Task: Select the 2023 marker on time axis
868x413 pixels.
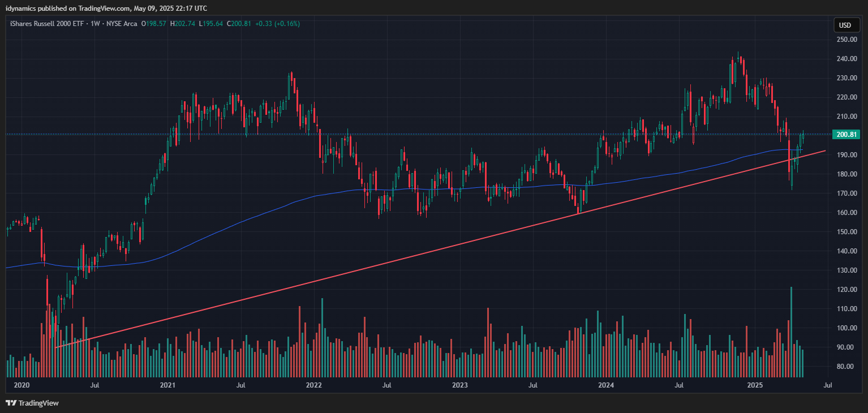Action: [459, 385]
